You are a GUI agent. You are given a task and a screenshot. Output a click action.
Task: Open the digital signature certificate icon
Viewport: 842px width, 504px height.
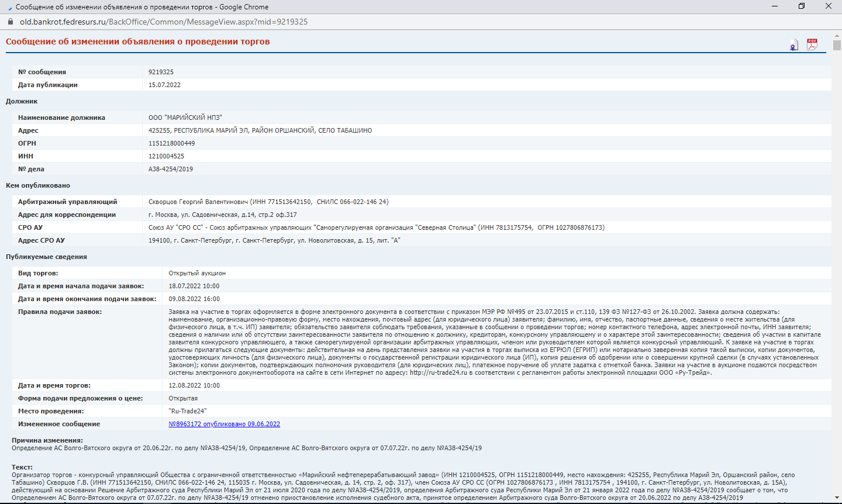pos(793,45)
